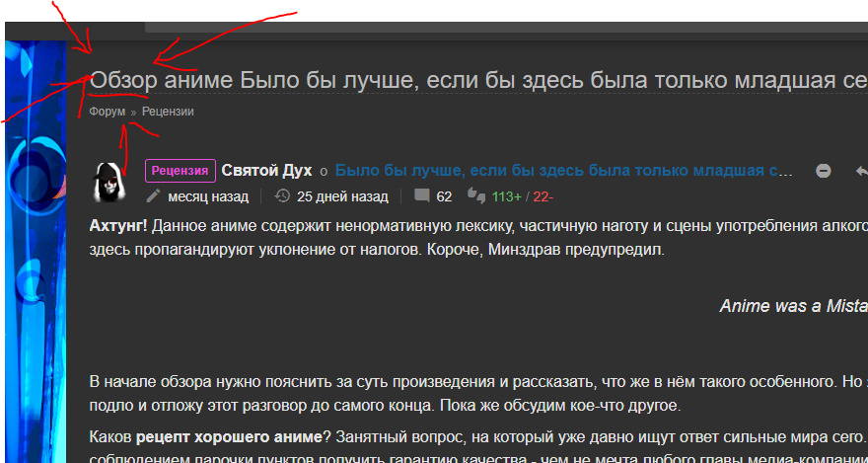Go to the Рецензии breadcrumb section

pos(168,112)
